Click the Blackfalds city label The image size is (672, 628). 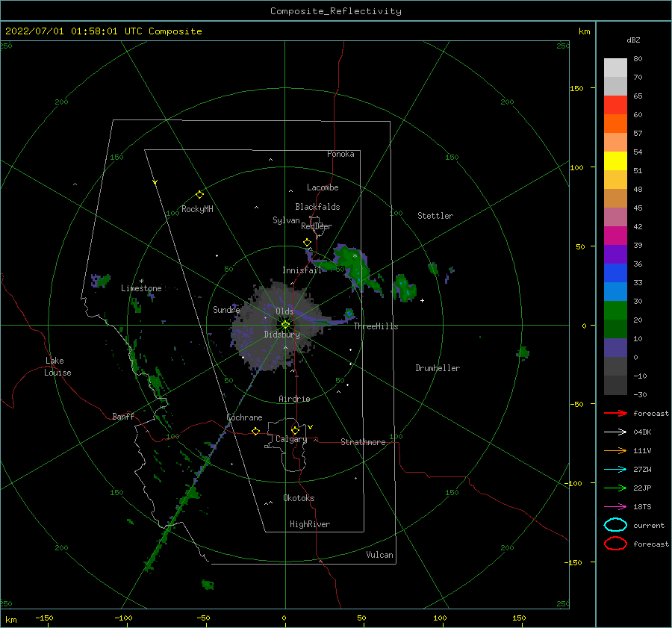(317, 207)
